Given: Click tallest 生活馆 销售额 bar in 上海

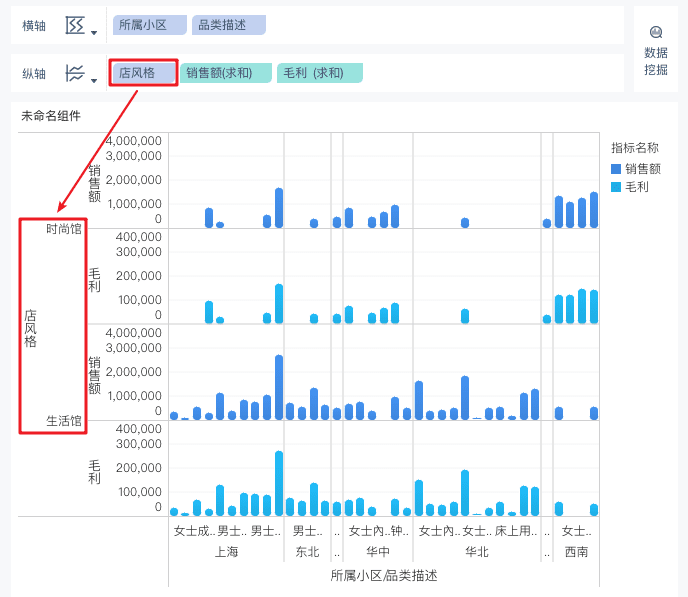Looking at the screenshot, I should (x=279, y=387).
